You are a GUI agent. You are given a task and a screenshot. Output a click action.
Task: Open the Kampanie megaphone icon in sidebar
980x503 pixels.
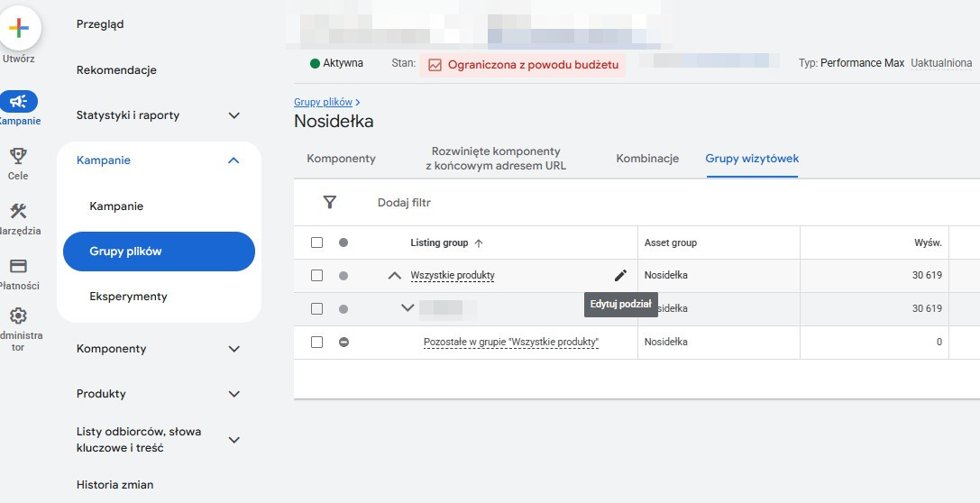click(x=18, y=102)
